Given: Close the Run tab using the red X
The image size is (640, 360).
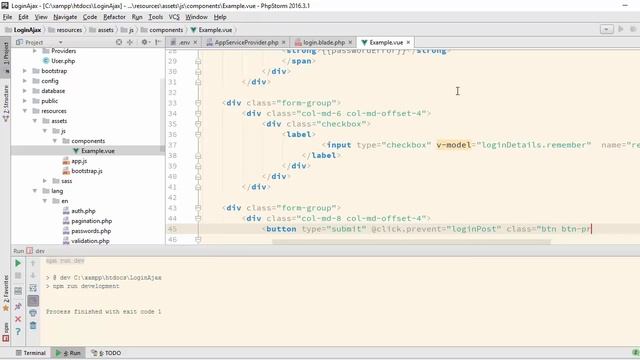Looking at the screenshot, I should [18, 319].
